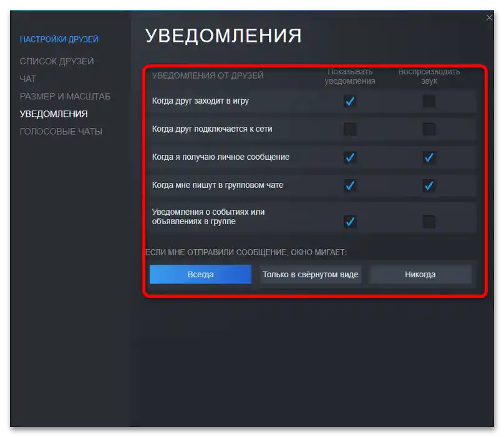Select 'УВЕДОМЛЕНИЯ' in the sidebar
Image resolution: width=504 pixels, height=437 pixels.
(x=54, y=114)
